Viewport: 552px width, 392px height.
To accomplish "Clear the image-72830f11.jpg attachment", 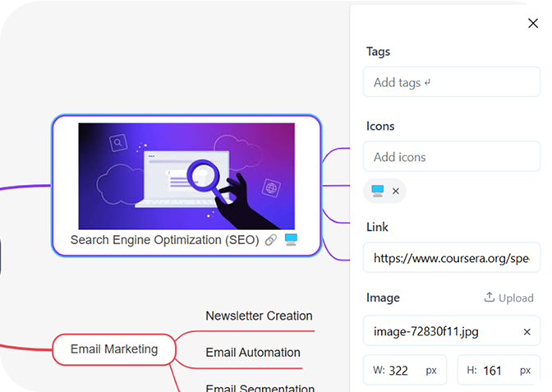I will (527, 332).
